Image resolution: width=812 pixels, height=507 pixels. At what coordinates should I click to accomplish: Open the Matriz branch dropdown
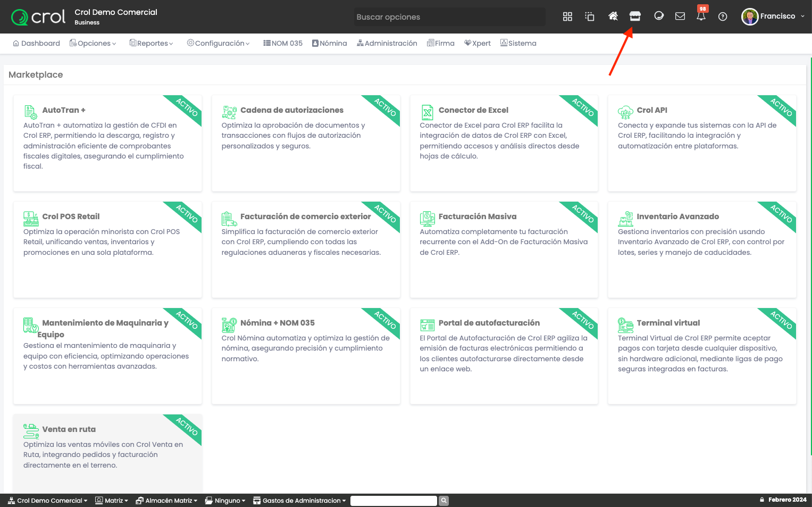tap(112, 501)
